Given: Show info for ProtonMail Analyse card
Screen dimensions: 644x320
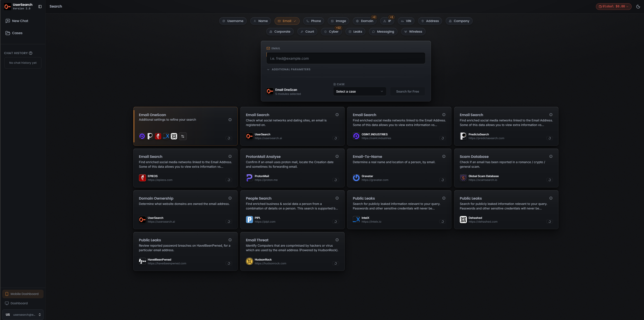Looking at the screenshot, I should tap(337, 157).
